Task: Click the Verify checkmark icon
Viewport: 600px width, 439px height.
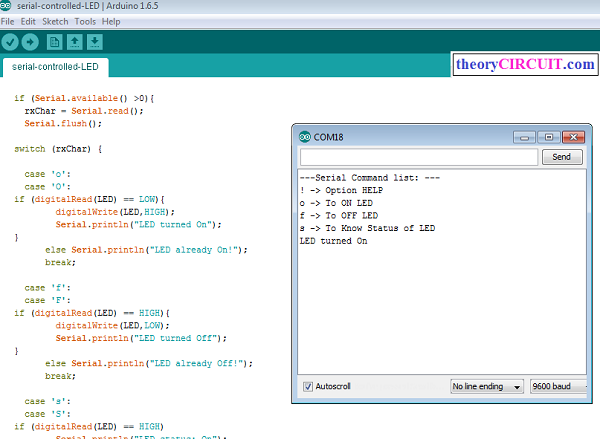Action: click(x=10, y=42)
